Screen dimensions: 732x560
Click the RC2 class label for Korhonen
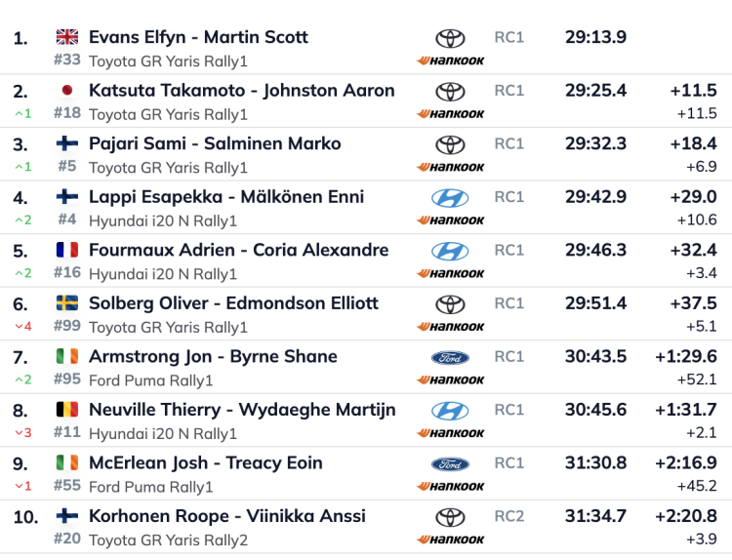point(509,516)
